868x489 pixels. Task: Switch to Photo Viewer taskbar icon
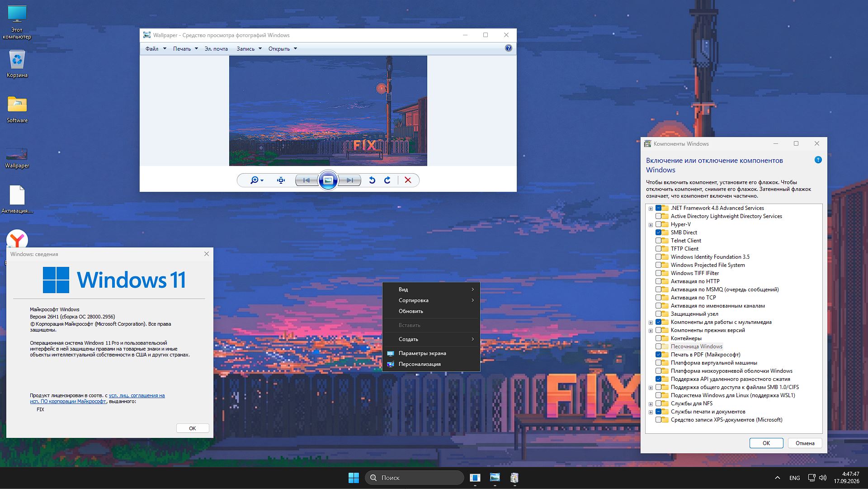pyautogui.click(x=495, y=478)
